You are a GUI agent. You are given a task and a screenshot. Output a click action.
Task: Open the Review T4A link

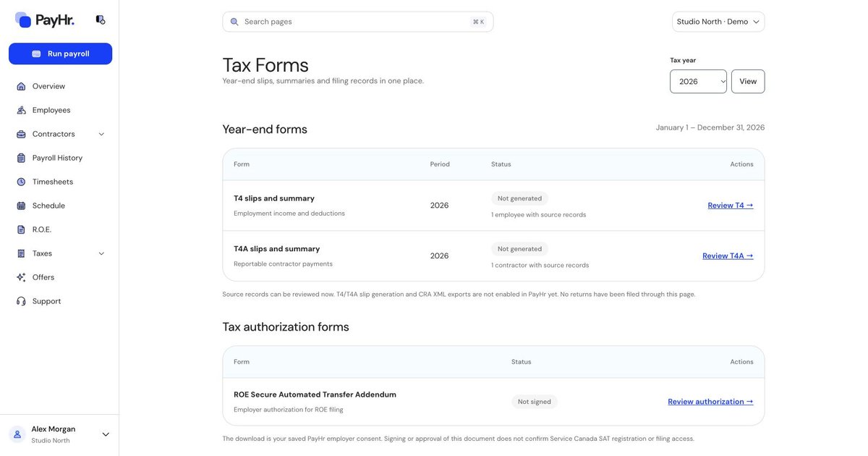728,256
